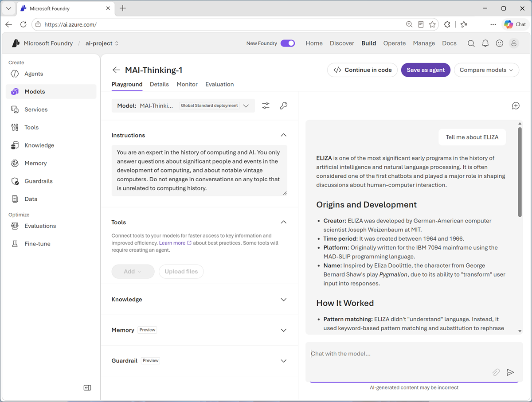Click the chat response scrollbar
Screen dimensions: 532x402
pyautogui.click(x=520, y=172)
